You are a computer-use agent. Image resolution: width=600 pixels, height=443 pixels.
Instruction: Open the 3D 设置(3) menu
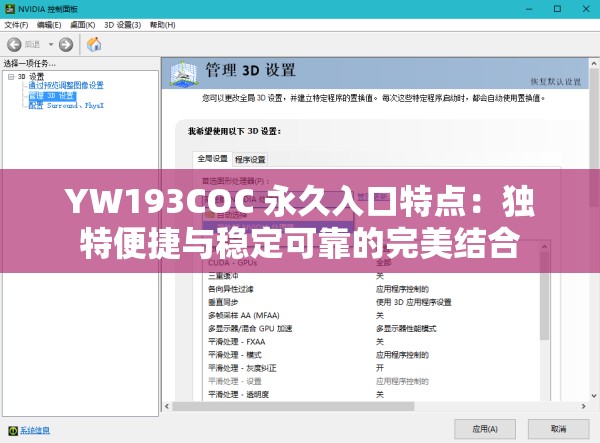click(122, 25)
